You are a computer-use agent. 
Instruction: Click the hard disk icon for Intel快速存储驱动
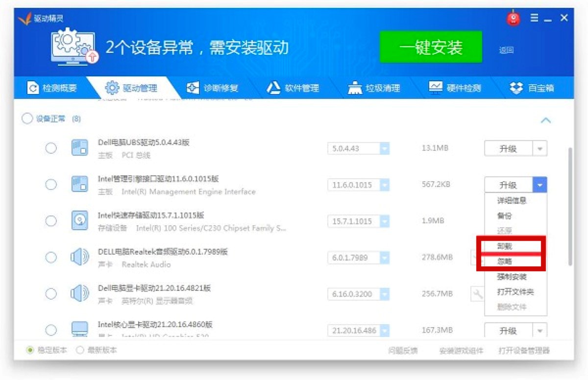79,221
